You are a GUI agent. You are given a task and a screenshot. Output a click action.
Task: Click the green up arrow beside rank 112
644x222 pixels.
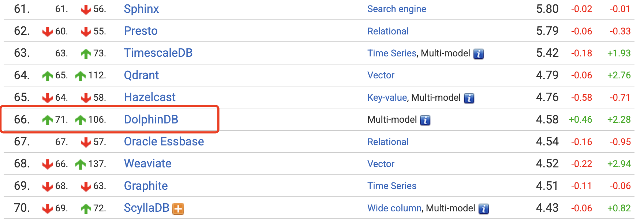pyautogui.click(x=80, y=76)
